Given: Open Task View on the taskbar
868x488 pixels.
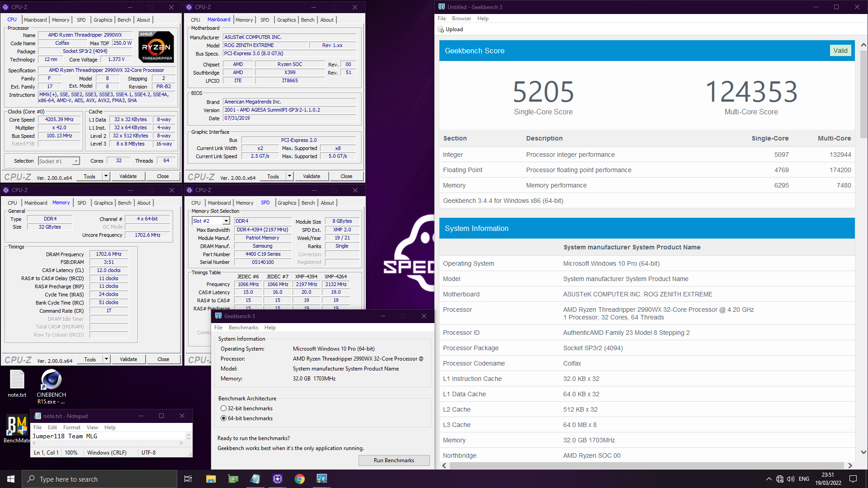Looking at the screenshot, I should (188, 479).
